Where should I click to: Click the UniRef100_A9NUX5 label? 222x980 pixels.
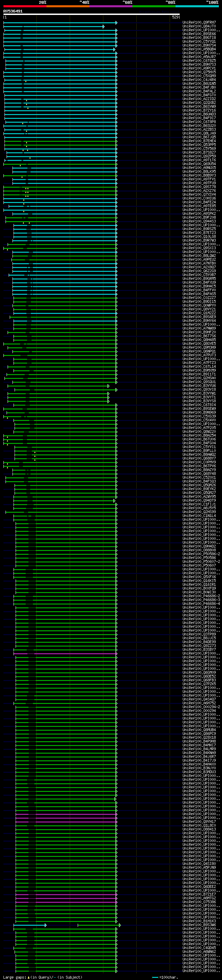pos(199,168)
